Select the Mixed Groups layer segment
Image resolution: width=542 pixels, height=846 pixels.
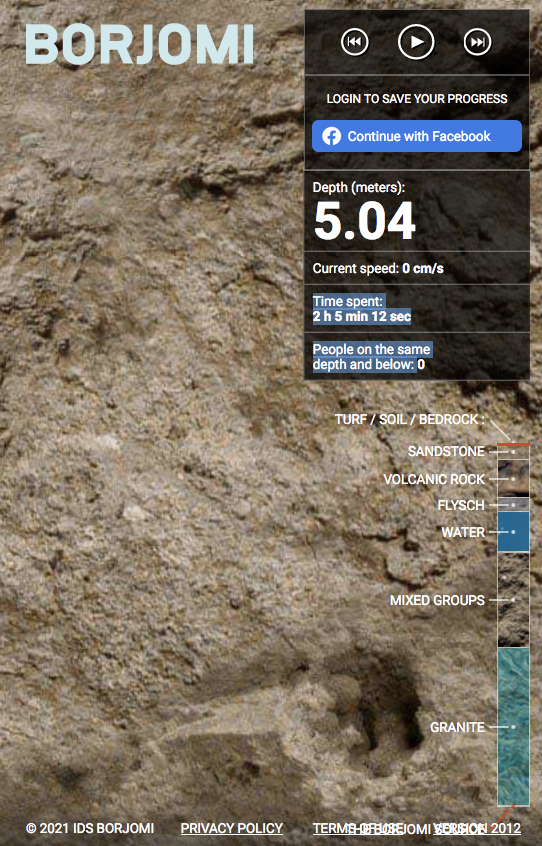513,599
